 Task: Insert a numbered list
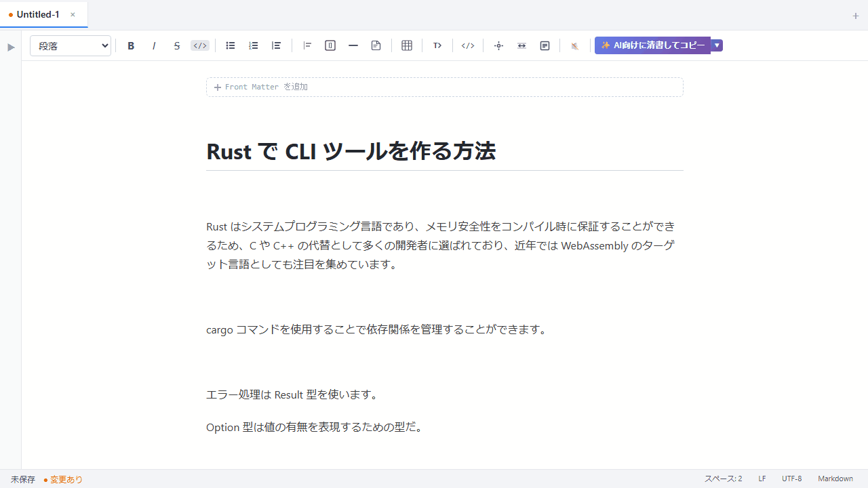point(253,45)
